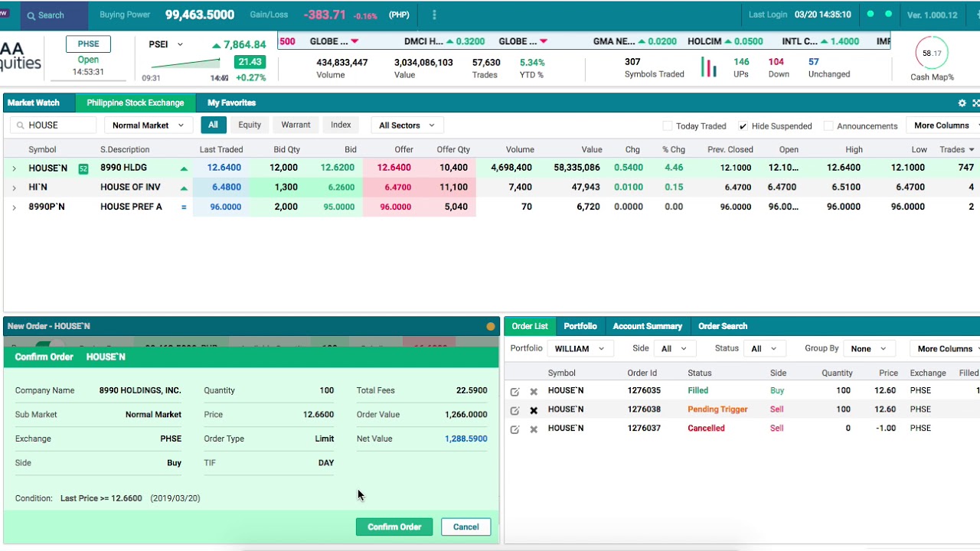This screenshot has height=551, width=980.
Task: Open the PSEI index dropdown
Action: [165, 44]
